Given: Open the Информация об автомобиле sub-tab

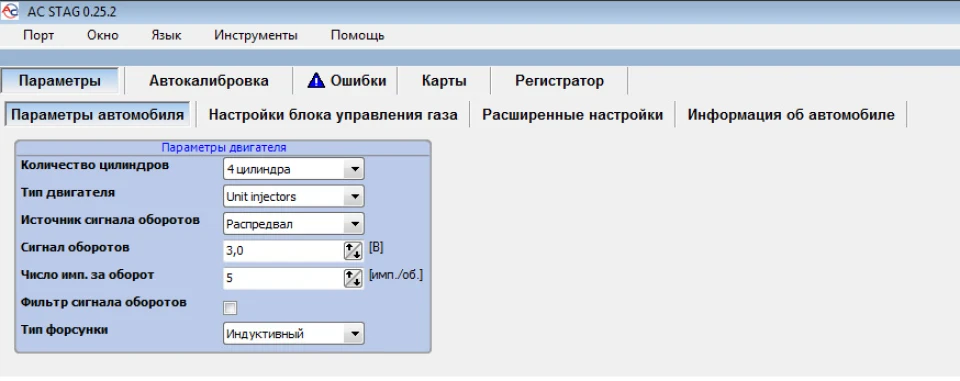Looking at the screenshot, I should [x=791, y=115].
